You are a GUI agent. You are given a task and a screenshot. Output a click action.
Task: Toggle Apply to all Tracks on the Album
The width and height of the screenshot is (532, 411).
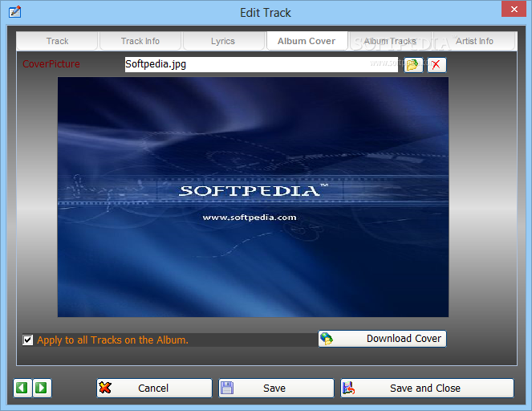tap(28, 340)
